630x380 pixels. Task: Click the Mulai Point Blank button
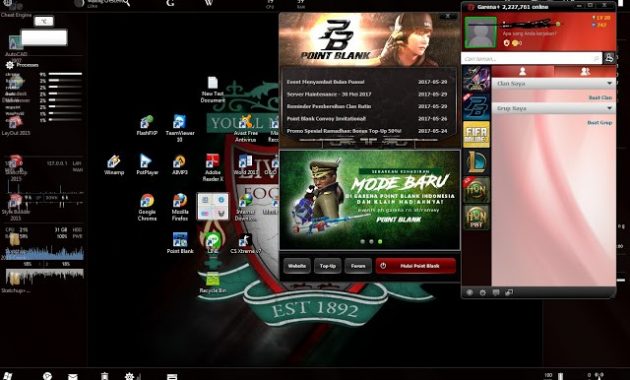pos(416,266)
